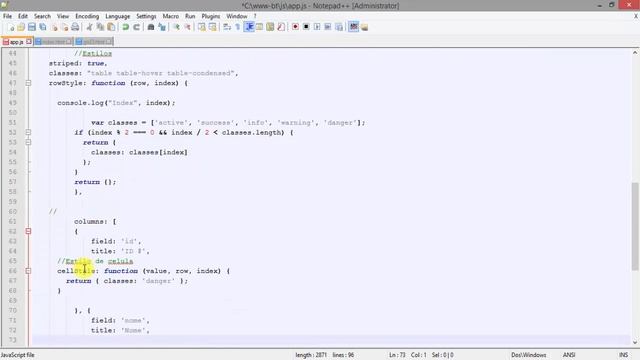Click the scrollbar down arrow
Viewport: 640px width, 360px height.
point(635,342)
